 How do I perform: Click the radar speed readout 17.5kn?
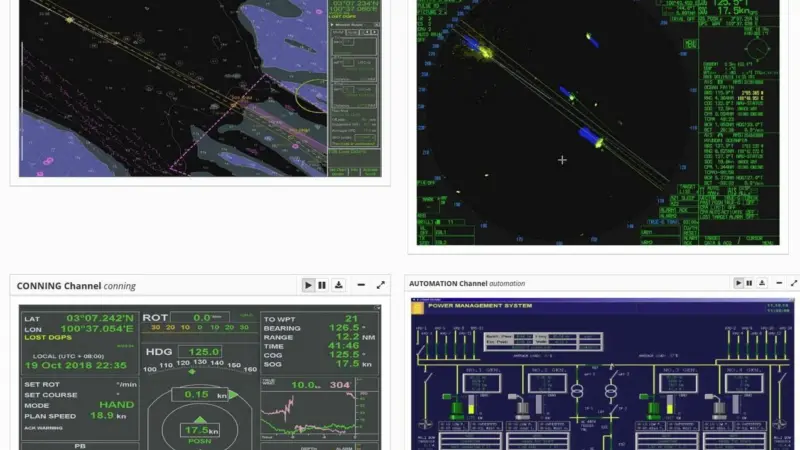736,11
